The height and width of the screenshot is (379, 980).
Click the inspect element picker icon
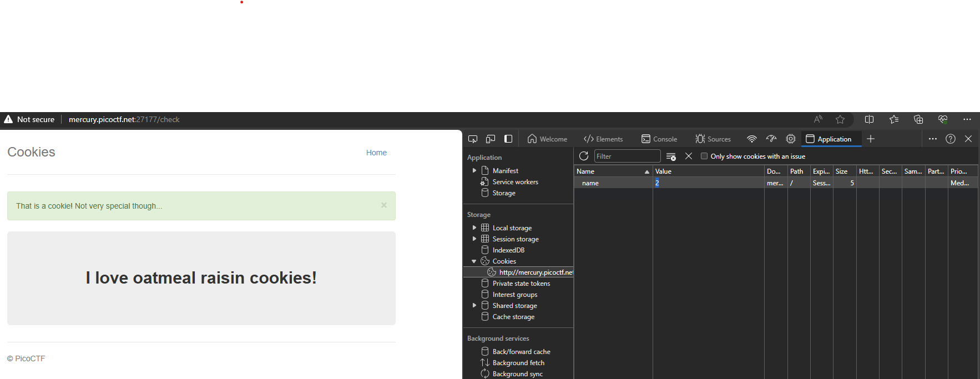[473, 139]
